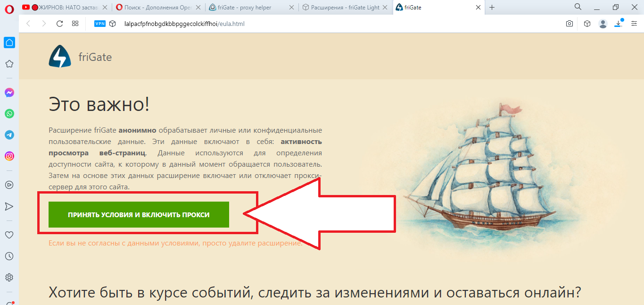Click the Opera menu logo
The image size is (644, 305).
tap(9, 8)
